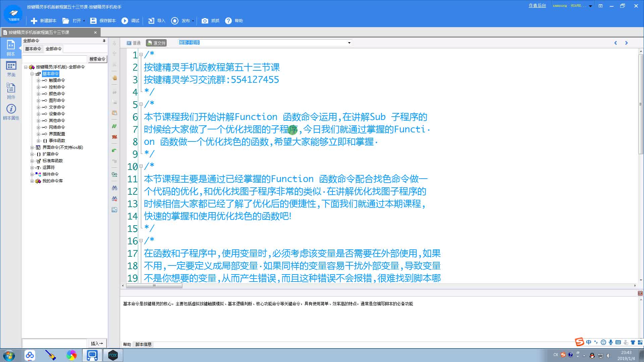Switch to the 脚本信息 bottom tab
Image resolution: width=644 pixels, height=362 pixels.
(x=144, y=345)
